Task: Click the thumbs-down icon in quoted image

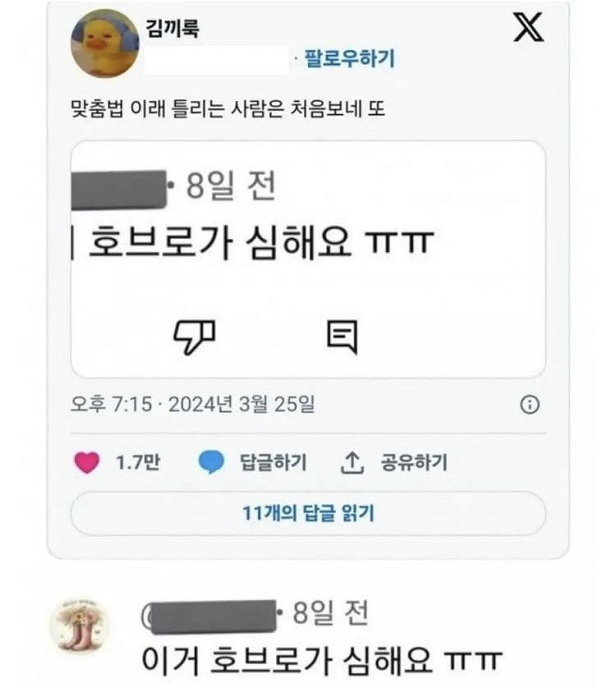Action: click(195, 337)
